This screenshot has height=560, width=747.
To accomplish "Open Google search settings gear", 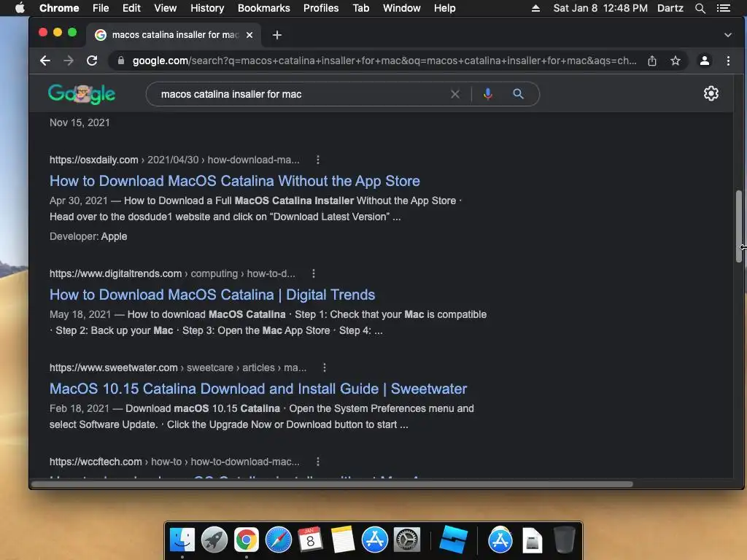I will point(711,93).
